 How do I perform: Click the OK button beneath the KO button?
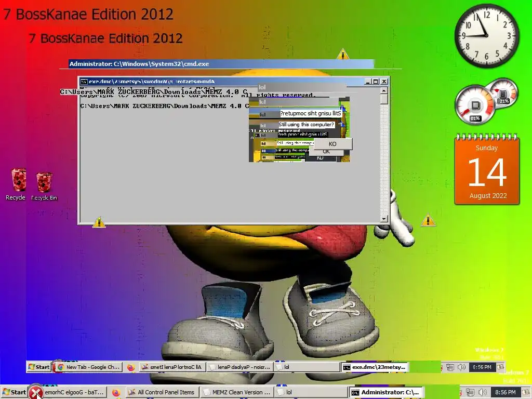pyautogui.click(x=326, y=152)
